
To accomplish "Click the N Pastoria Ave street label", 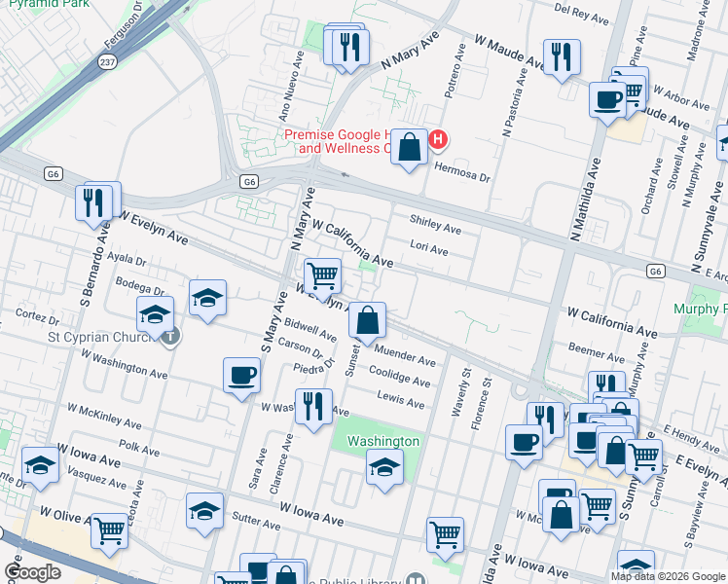I will (x=515, y=102).
